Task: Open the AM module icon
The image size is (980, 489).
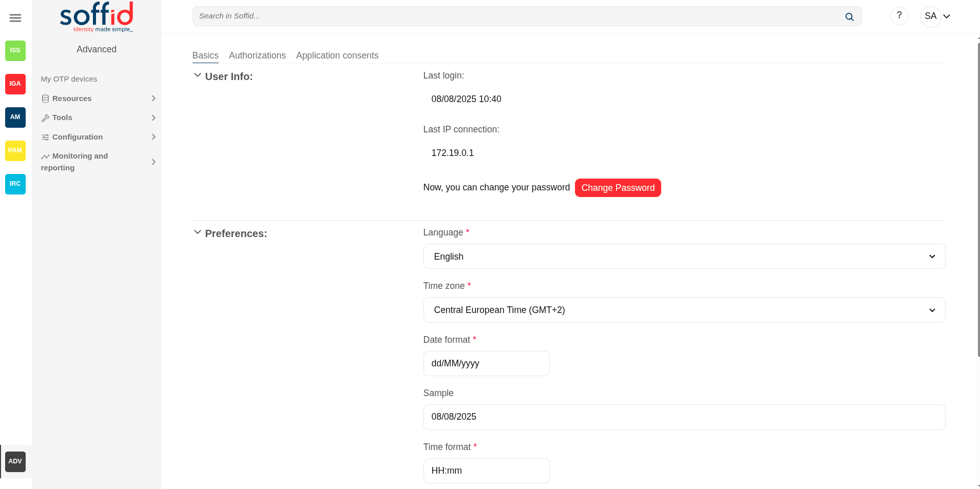Action: point(15,117)
